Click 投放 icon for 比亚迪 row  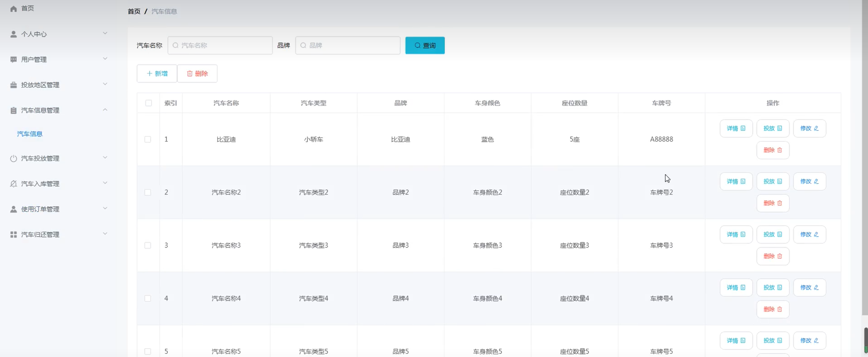tap(779, 129)
